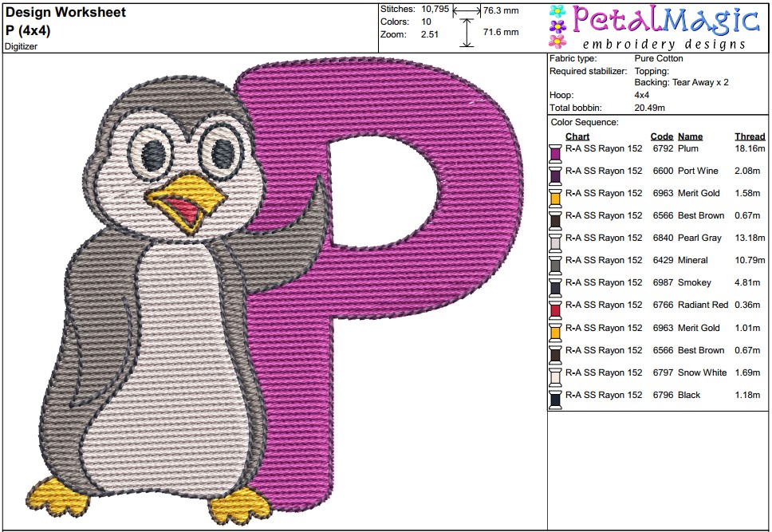Click the Pearl Gray length 13.18m
This screenshot has width=772, height=532.
[x=750, y=238]
